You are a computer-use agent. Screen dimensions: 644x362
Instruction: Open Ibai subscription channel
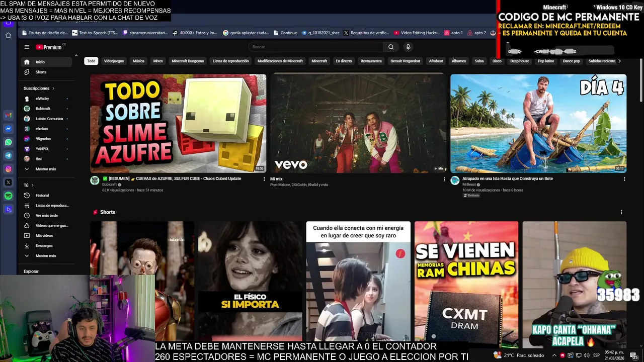tap(46, 159)
